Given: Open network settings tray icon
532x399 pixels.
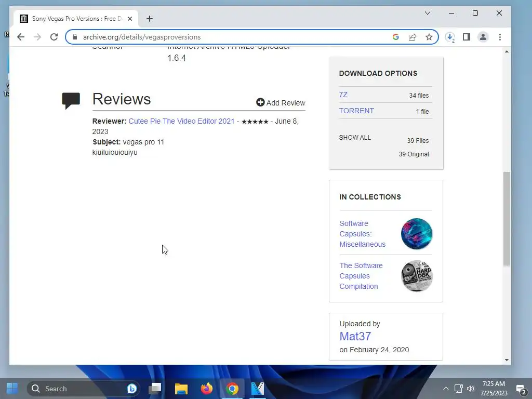Looking at the screenshot, I should pyautogui.click(x=458, y=389).
